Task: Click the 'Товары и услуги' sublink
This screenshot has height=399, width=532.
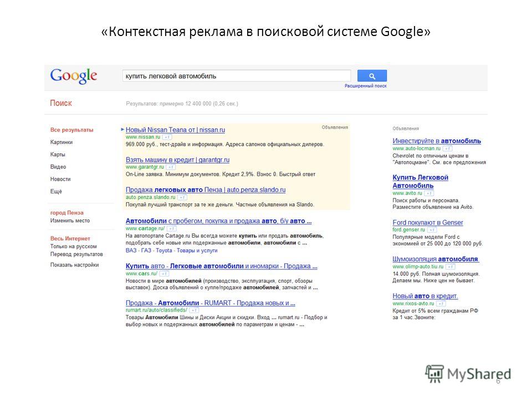Action: (197, 250)
